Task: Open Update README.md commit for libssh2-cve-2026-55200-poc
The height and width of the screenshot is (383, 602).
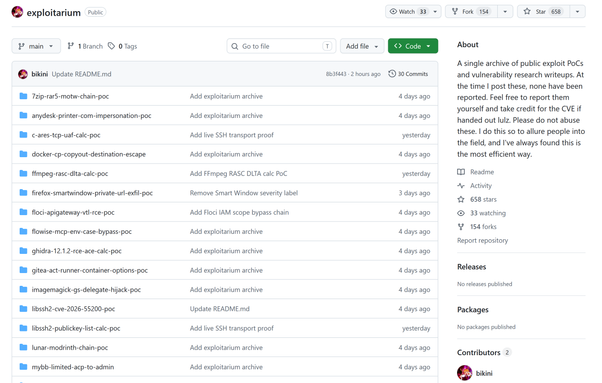Action: [x=220, y=309]
